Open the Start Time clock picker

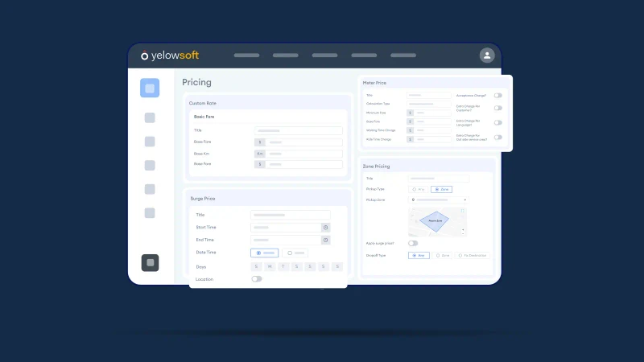(325, 228)
